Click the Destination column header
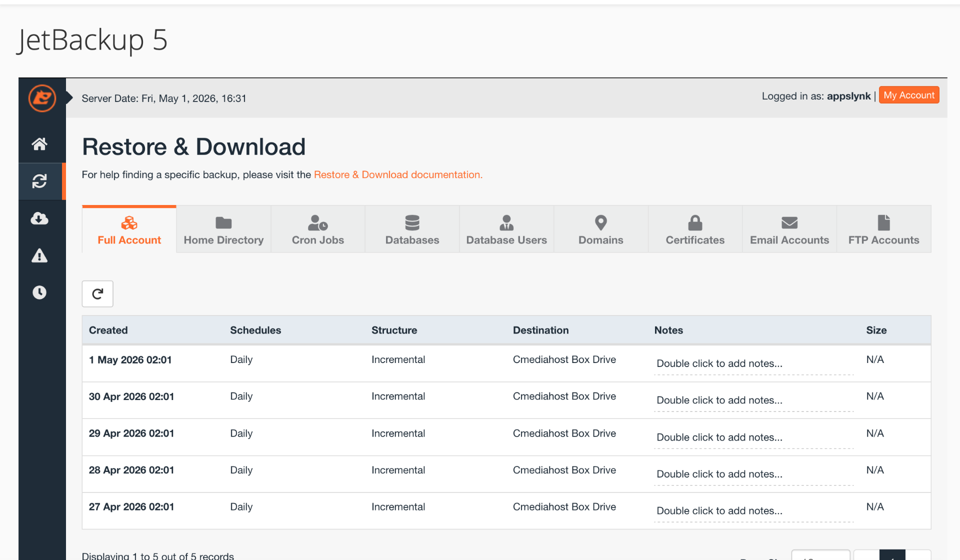 pos(541,330)
